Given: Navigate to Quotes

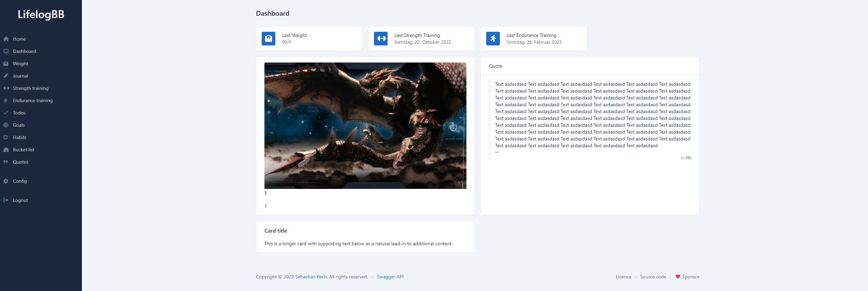Looking at the screenshot, I should click(x=41, y=162).
